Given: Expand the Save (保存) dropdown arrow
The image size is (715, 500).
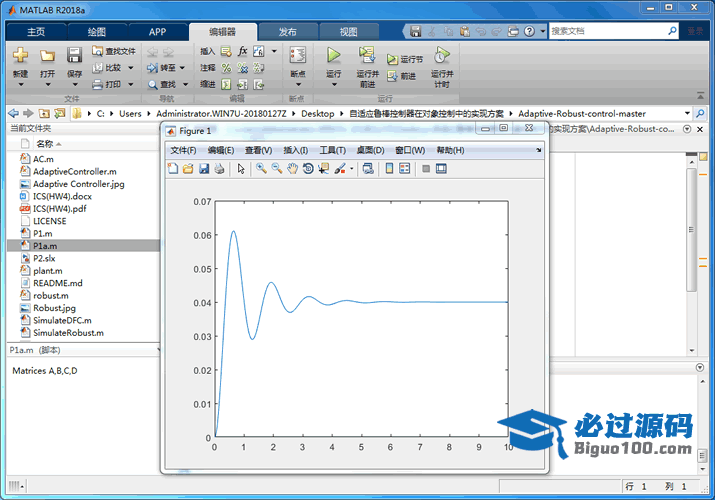Looking at the screenshot, I should tap(75, 84).
